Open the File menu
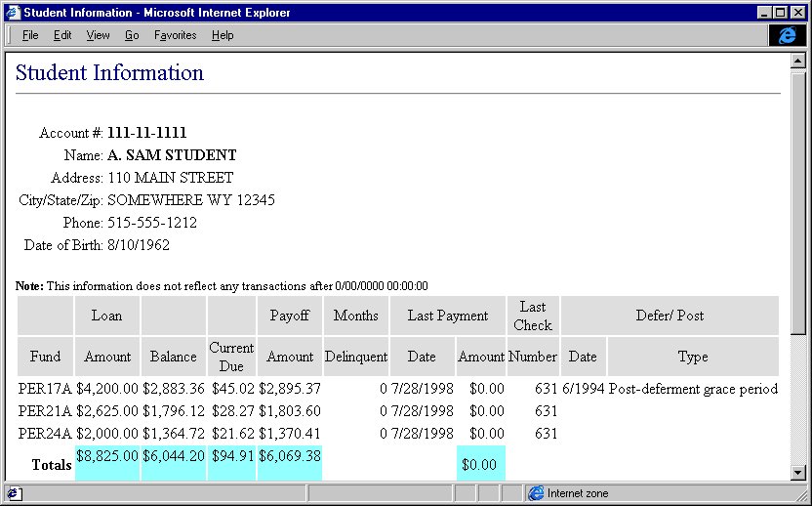Image resolution: width=812 pixels, height=506 pixels. point(30,35)
